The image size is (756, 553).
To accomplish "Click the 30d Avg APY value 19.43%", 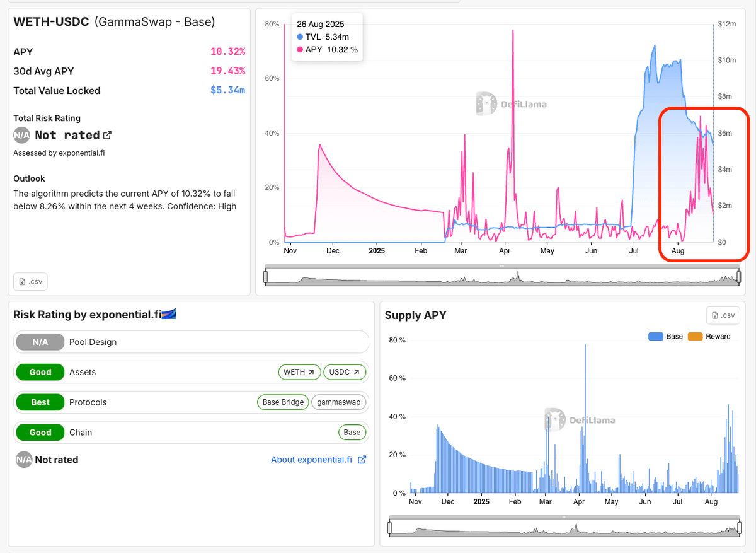I will pyautogui.click(x=227, y=71).
